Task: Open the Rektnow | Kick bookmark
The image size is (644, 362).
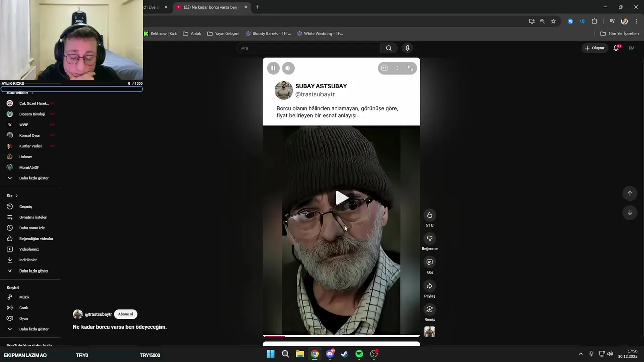Action: tap(160, 34)
